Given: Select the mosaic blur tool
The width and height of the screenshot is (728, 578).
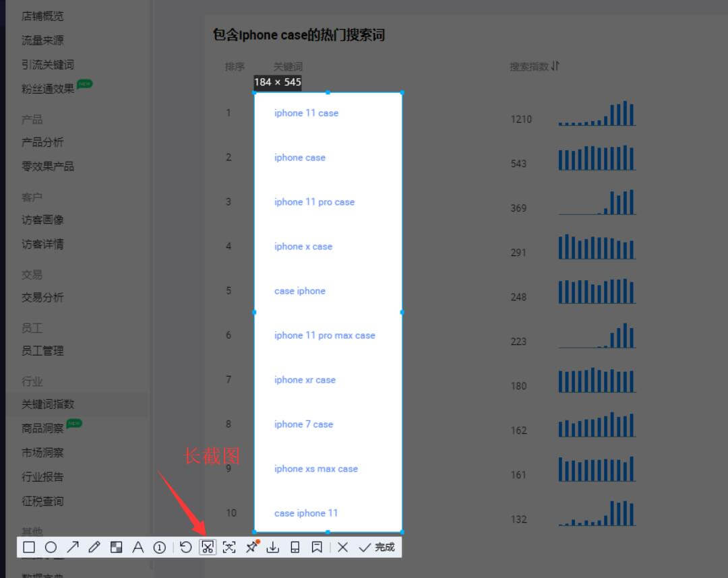Looking at the screenshot, I should 116,547.
